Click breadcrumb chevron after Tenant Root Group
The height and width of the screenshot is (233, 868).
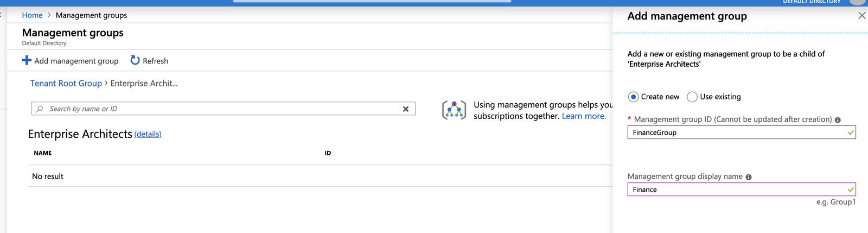[106, 83]
